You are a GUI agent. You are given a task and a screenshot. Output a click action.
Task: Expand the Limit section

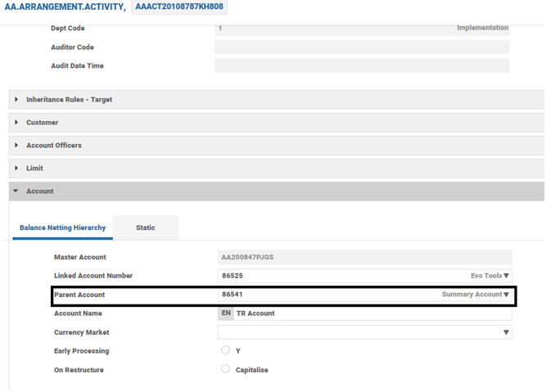tap(34, 169)
